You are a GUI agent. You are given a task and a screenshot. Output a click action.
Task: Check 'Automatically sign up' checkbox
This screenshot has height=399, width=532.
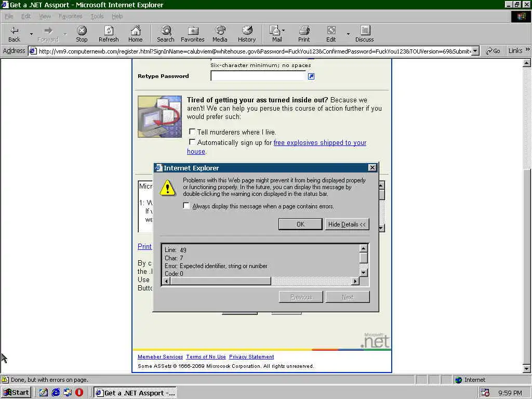tap(192, 142)
